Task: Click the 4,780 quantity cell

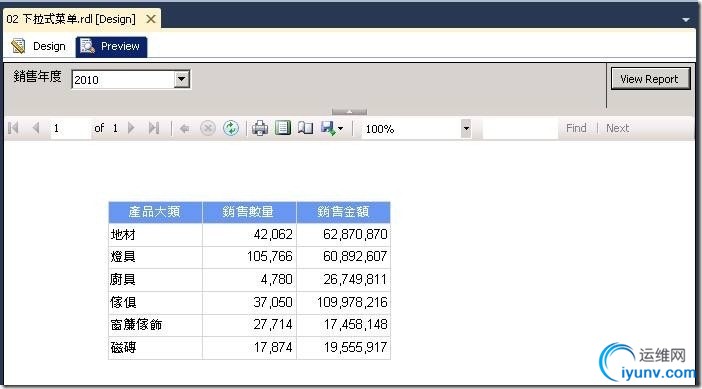Action: pos(249,280)
